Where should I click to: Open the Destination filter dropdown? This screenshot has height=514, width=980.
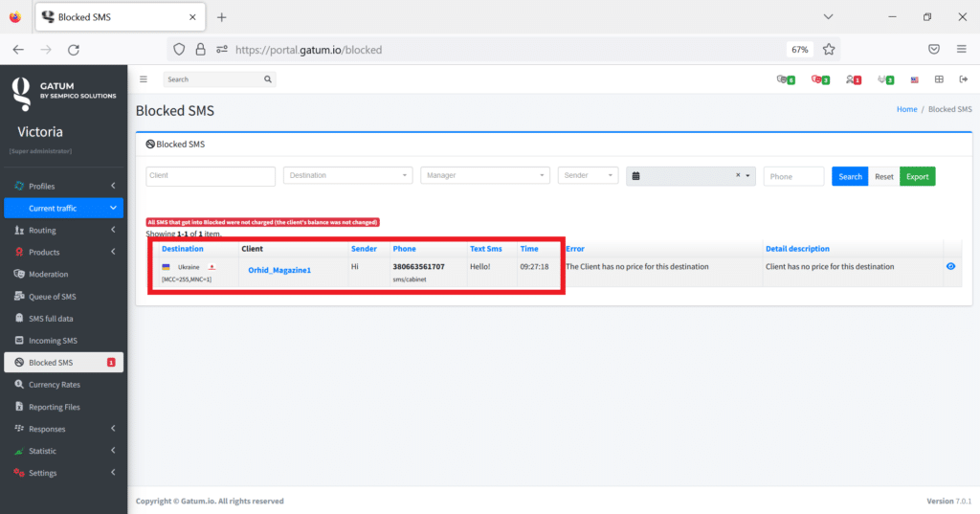coord(347,176)
